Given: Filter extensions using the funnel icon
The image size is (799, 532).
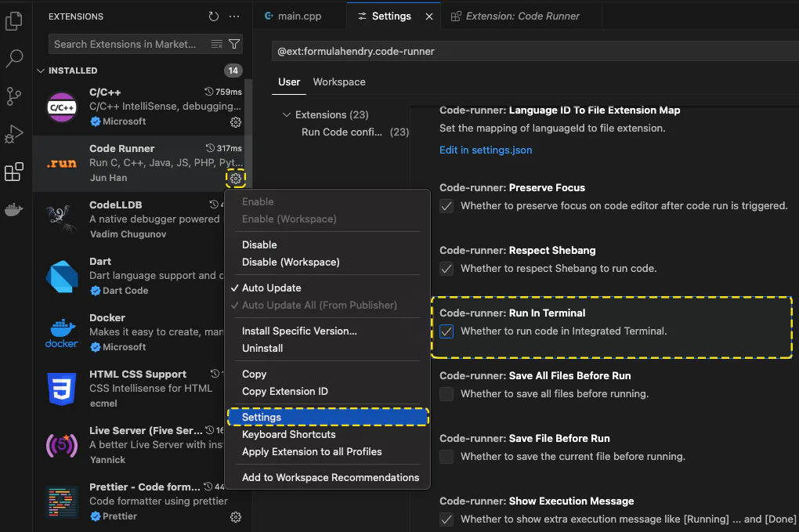Looking at the screenshot, I should [x=234, y=45].
